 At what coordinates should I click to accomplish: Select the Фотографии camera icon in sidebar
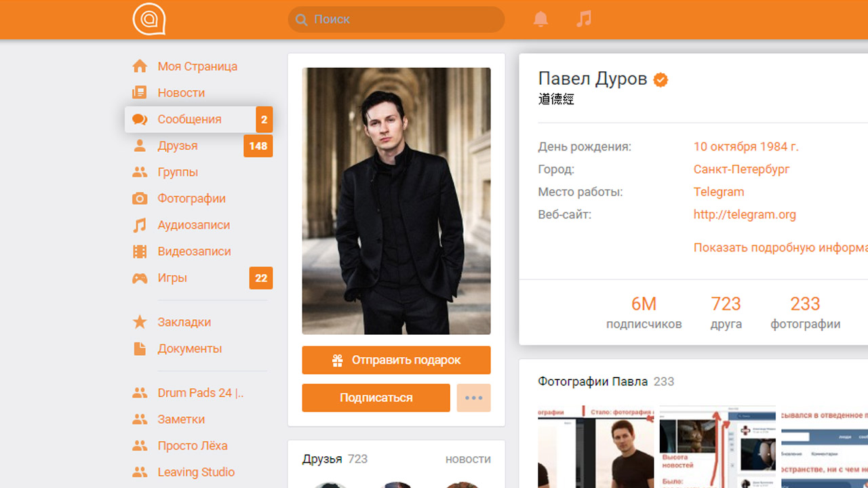click(x=140, y=198)
